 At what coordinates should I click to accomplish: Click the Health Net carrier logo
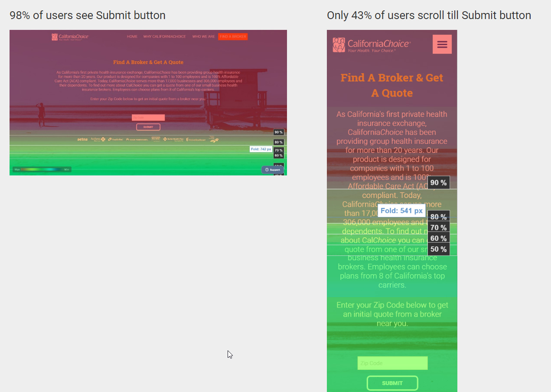[116, 139]
